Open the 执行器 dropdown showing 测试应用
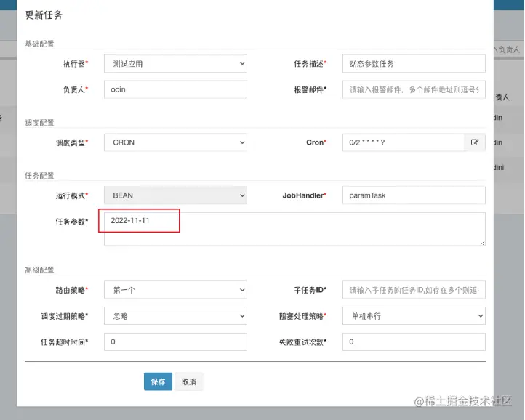Screen dimensions: 525x420 pyautogui.click(x=175, y=64)
